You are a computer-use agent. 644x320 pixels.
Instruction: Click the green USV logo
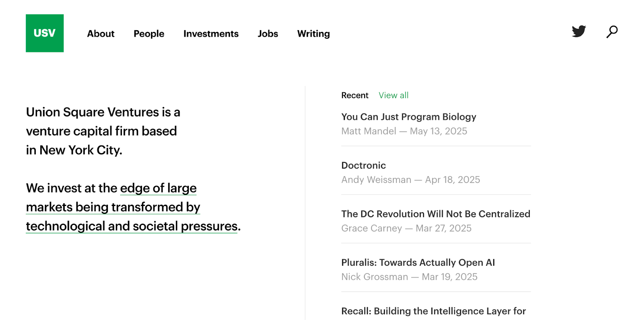pos(45,33)
